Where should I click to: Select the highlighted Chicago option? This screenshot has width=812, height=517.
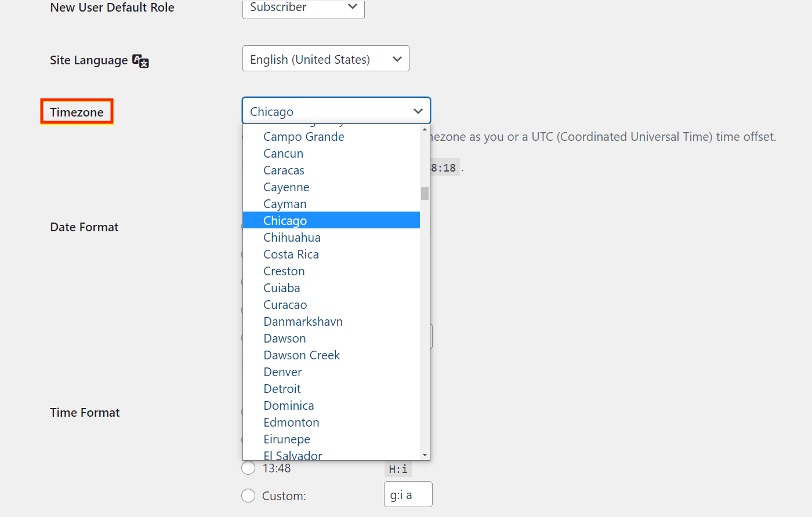[x=285, y=221]
